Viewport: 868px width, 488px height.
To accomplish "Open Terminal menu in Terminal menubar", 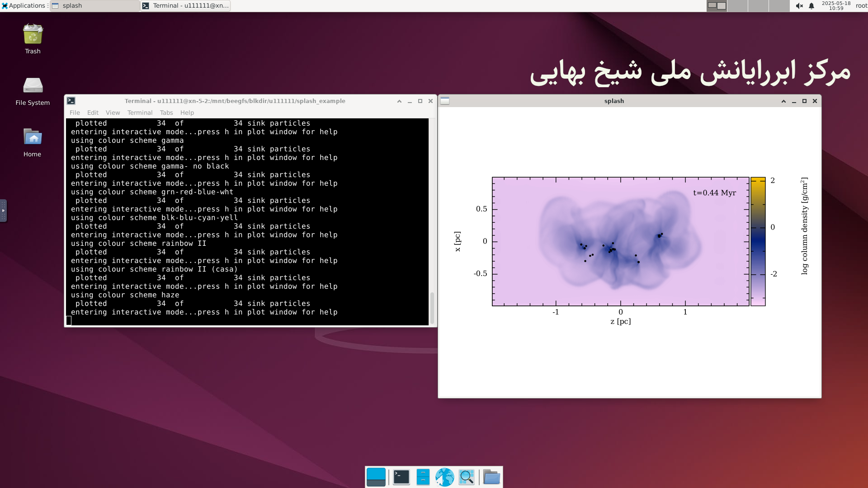I will point(140,113).
